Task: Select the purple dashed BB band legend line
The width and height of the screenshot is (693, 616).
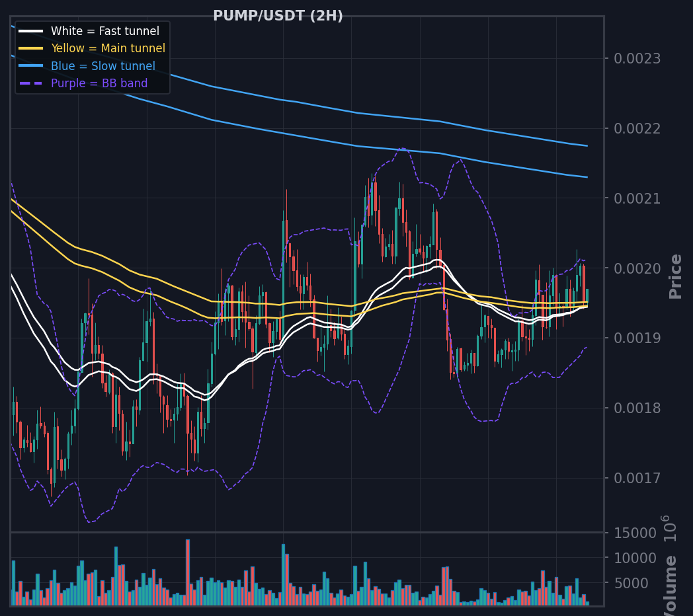Action: point(31,83)
